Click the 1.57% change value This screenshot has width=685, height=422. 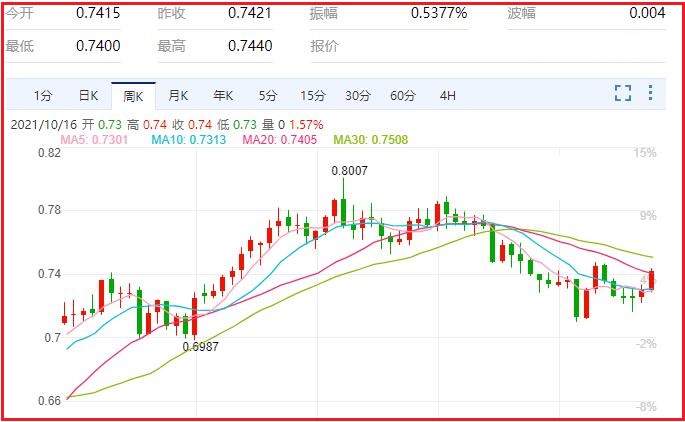(306, 125)
